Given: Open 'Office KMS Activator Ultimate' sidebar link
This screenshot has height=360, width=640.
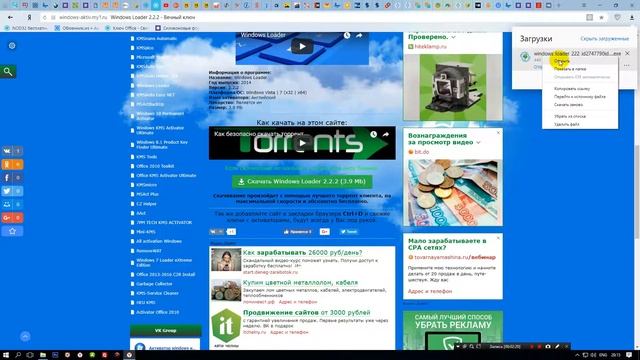Looking at the screenshot, I should pos(166,176).
